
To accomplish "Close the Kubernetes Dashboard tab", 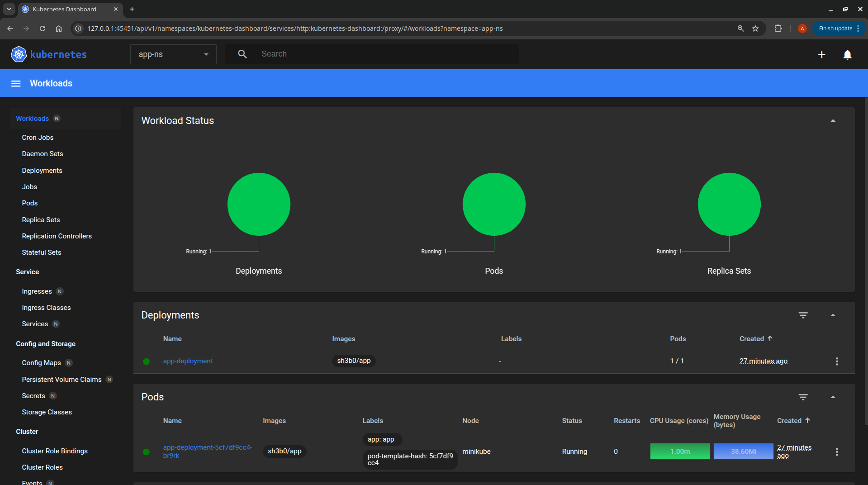I will click(116, 9).
